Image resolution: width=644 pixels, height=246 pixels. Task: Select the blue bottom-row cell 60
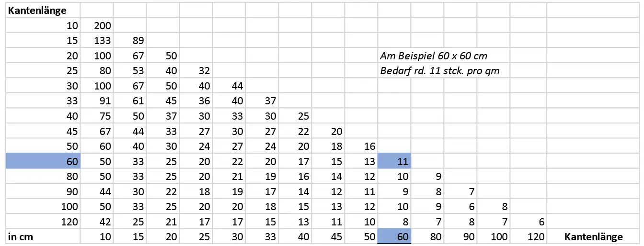coord(394,236)
